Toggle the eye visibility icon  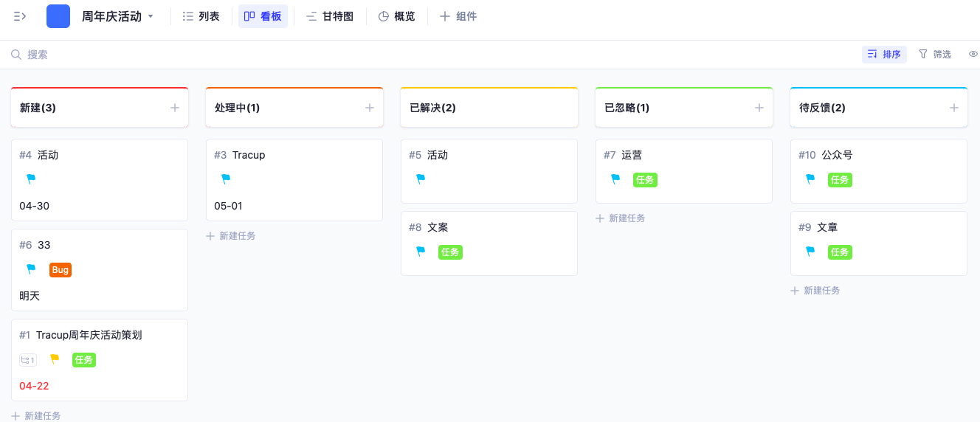[x=973, y=55]
